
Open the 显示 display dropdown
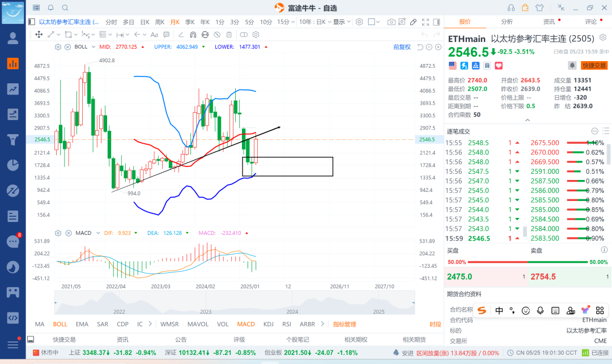click(342, 22)
